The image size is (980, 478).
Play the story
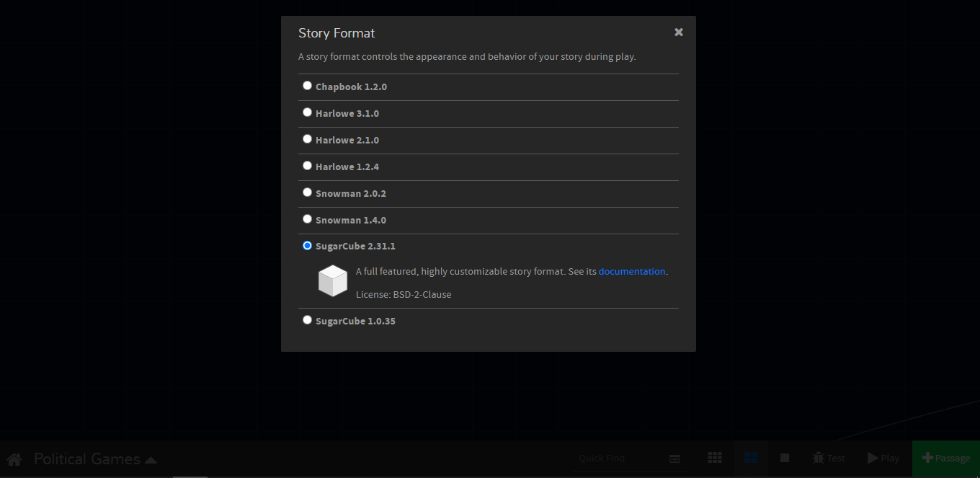(x=883, y=459)
